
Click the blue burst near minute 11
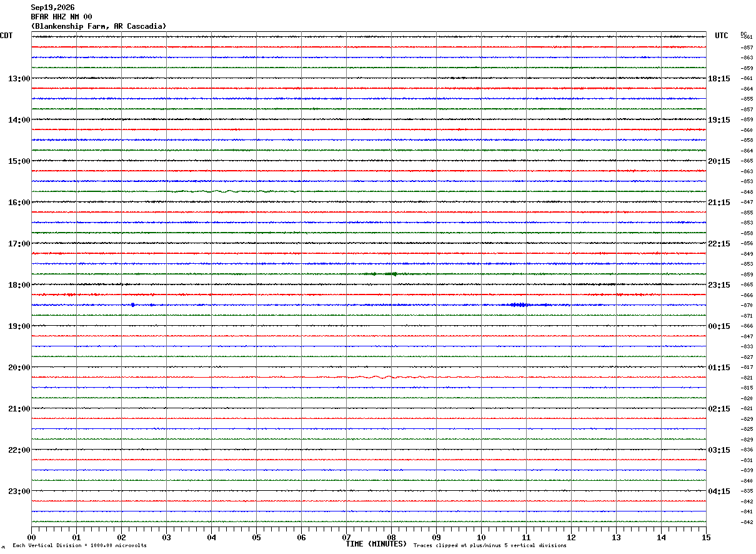point(520,305)
